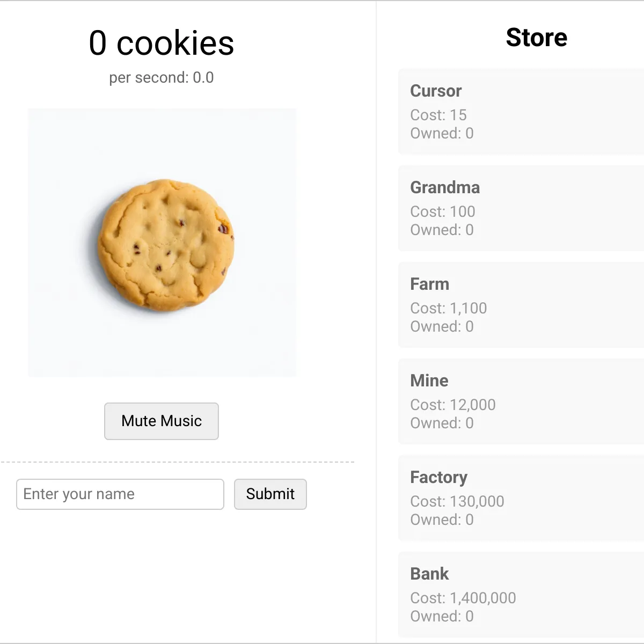Image resolution: width=644 pixels, height=644 pixels.
Task: Click Bank's Owned: 0 count
Action: (442, 616)
